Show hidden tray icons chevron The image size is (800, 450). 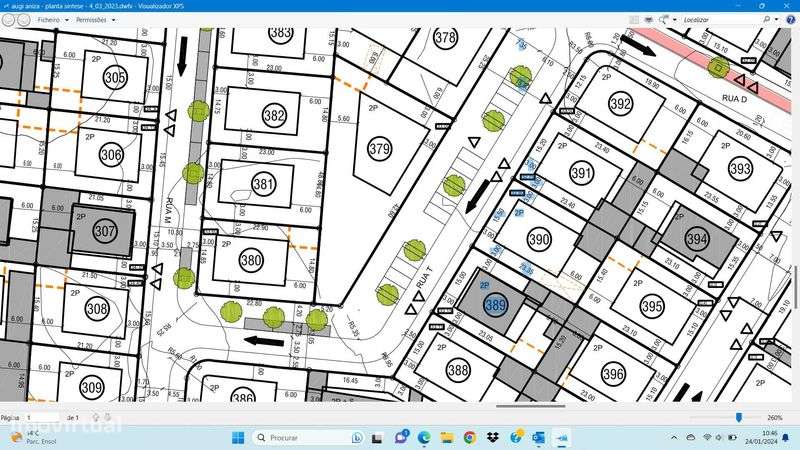[x=674, y=437]
